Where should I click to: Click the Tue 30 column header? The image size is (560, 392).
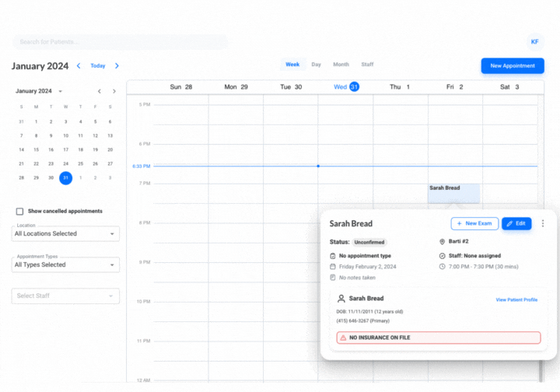pyautogui.click(x=291, y=87)
